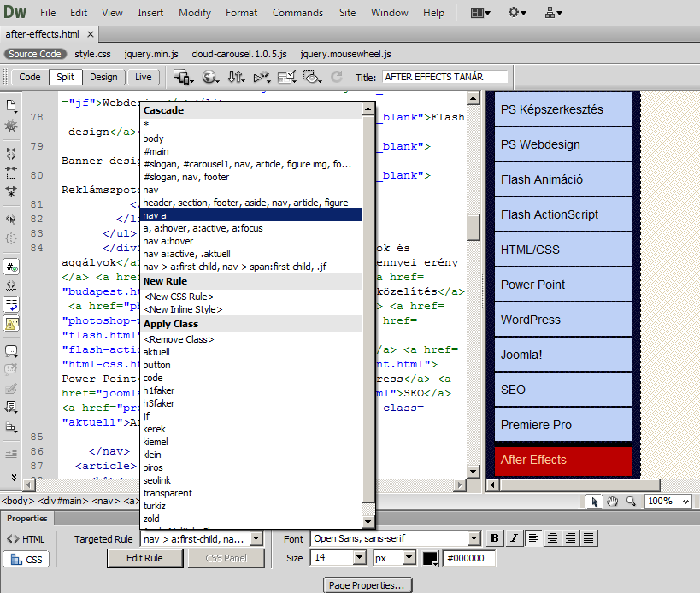Screen dimensions: 700x593
Task: Click the Expand All icon
Action: click(x=11, y=191)
